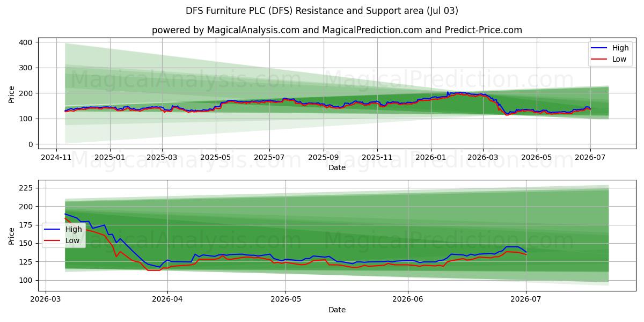Click the top chart x-axis label '2026-07'
Viewport: 644px width, 322px height.
click(x=590, y=158)
